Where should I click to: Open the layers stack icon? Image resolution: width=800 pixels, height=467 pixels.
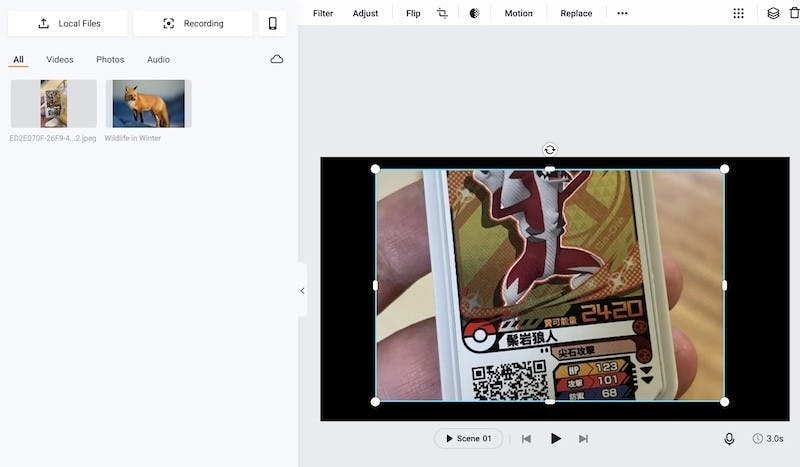pos(773,13)
